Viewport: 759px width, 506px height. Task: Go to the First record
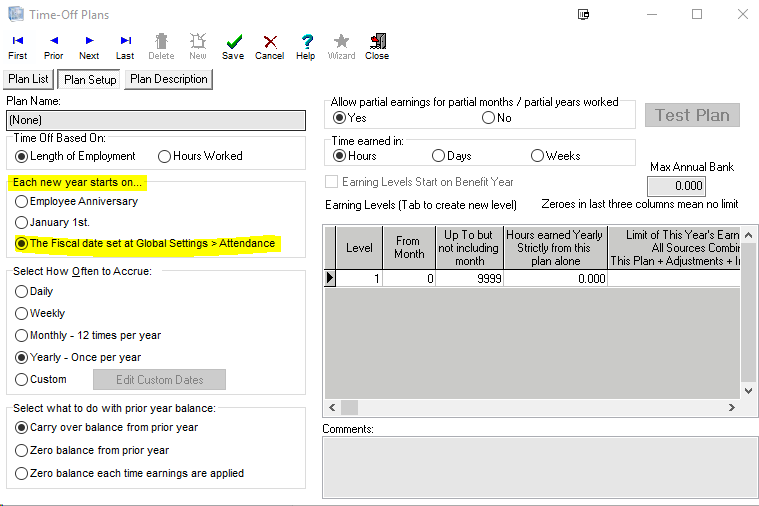click(x=18, y=46)
